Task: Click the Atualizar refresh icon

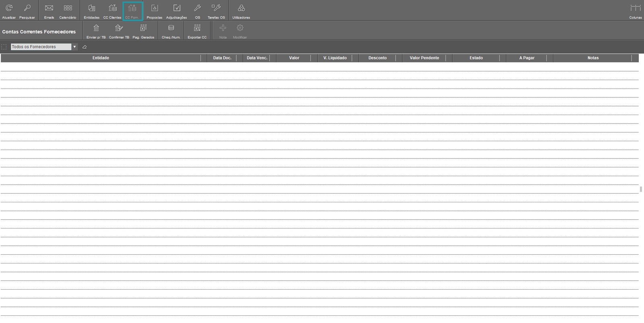Action: 9,8
